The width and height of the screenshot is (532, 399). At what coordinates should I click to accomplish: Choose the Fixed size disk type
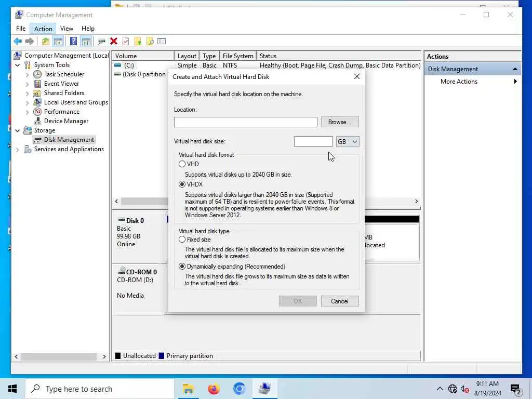pyautogui.click(x=182, y=240)
